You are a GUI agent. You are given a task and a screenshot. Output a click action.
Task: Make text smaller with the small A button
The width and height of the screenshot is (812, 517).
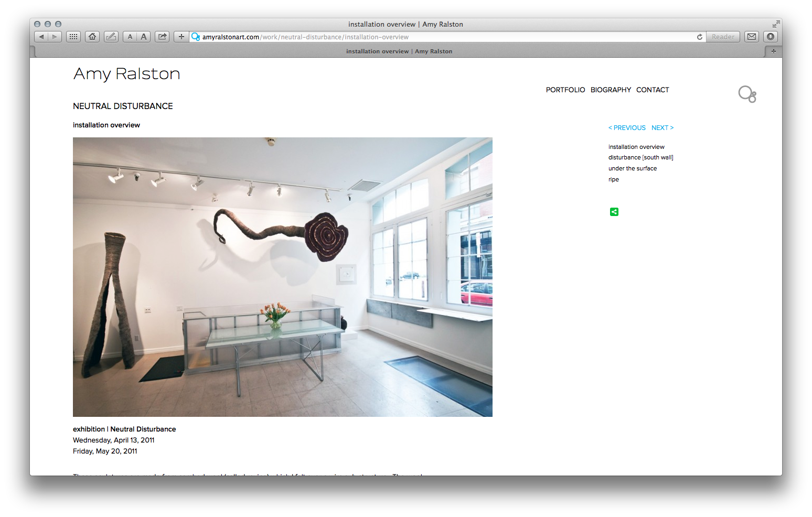point(130,37)
